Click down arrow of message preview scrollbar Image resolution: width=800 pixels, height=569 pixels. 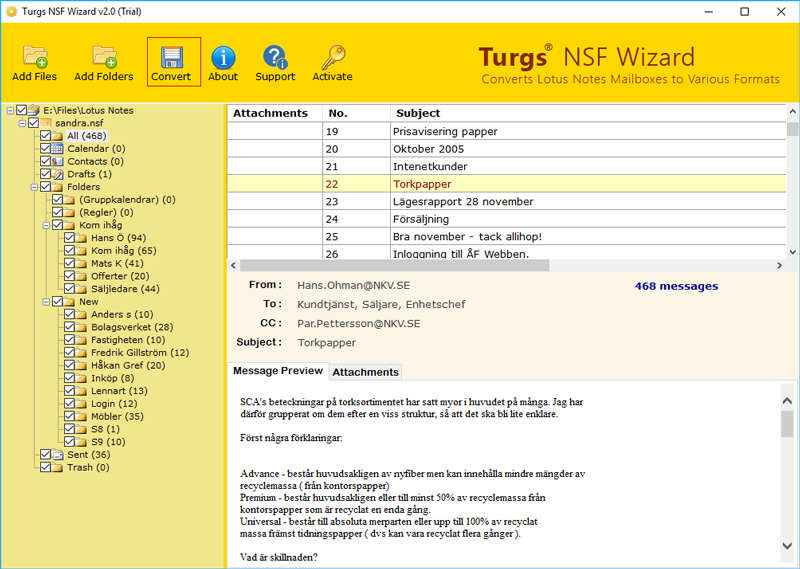tap(787, 546)
